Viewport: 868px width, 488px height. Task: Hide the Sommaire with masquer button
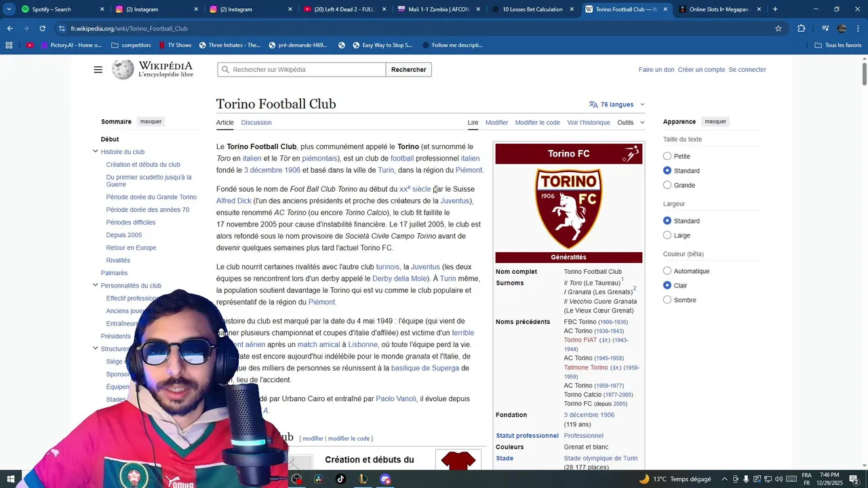(x=151, y=121)
